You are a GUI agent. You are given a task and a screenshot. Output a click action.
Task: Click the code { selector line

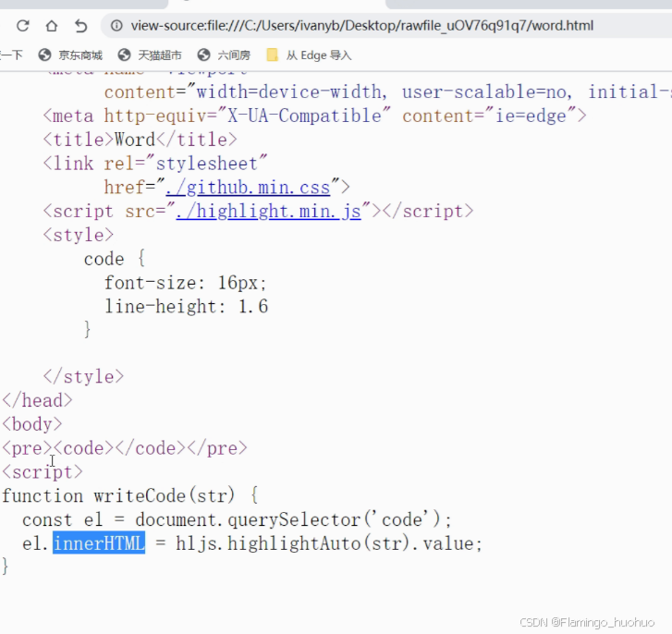coord(115,259)
